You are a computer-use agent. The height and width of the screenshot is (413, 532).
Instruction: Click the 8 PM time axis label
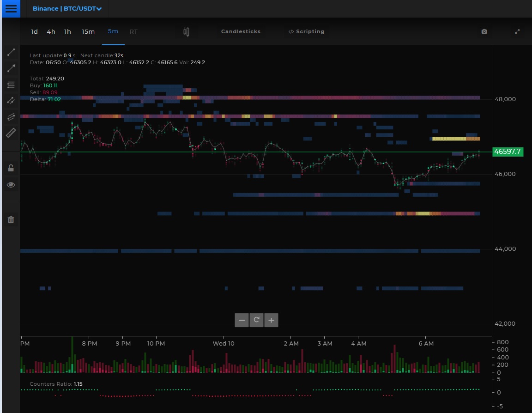click(x=90, y=343)
